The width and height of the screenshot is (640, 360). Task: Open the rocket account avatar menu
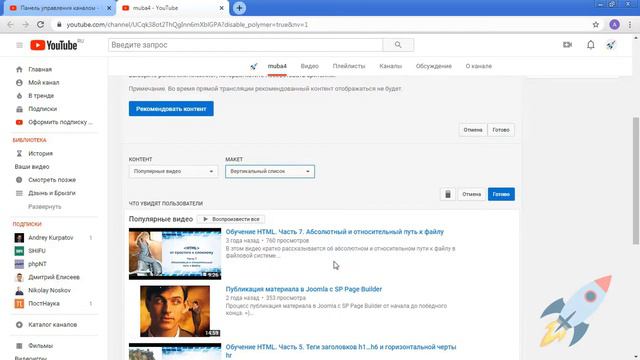(x=611, y=45)
